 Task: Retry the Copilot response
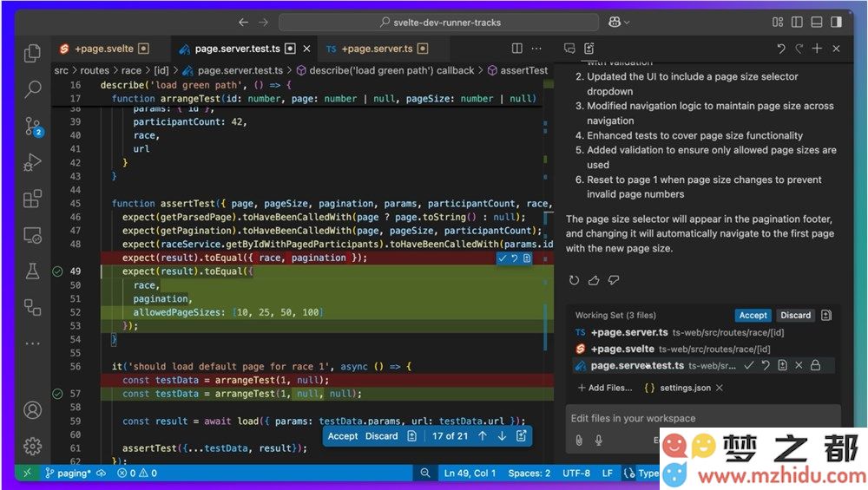pos(574,280)
